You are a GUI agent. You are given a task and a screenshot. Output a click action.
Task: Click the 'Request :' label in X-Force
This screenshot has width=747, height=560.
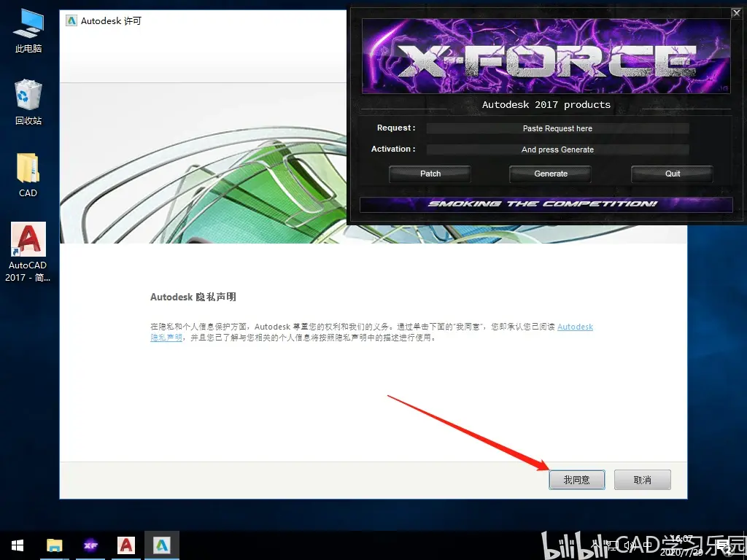coord(396,128)
